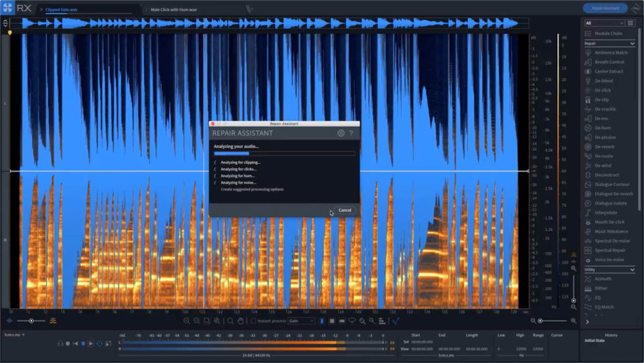Adjust the vertical frequency zoom slider
The image size is (644, 363).
573,289
